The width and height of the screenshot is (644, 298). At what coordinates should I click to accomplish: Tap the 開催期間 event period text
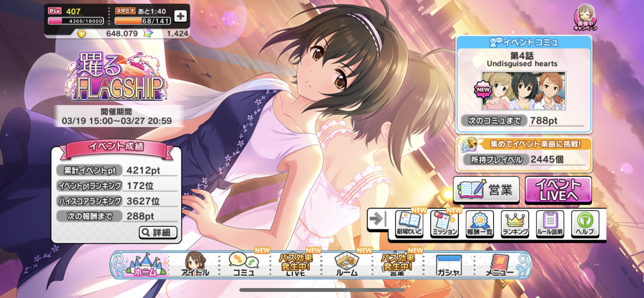[x=117, y=116]
